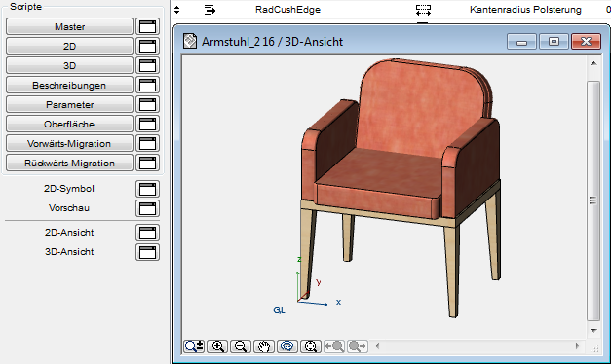Select the 2D-Ansicht label
Screen dimensions: 611x364
[x=69, y=232]
